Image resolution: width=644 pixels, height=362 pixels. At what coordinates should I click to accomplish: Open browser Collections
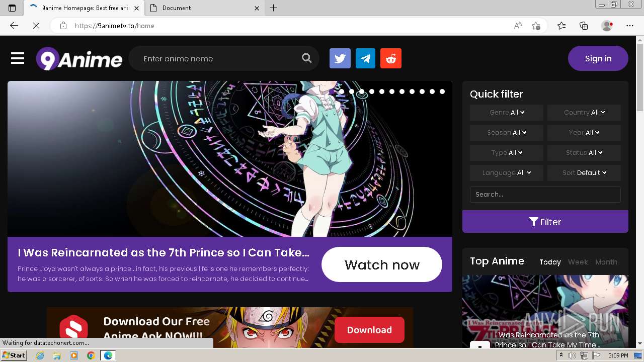[x=584, y=26]
